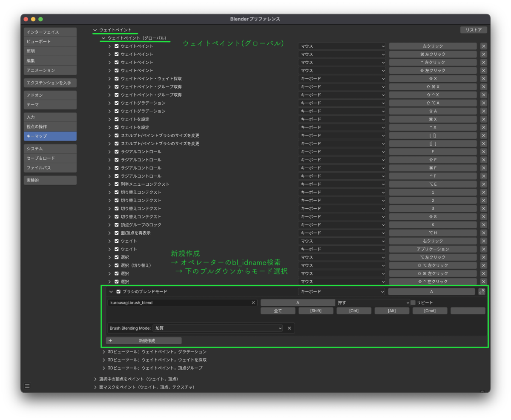Select the セーブ＆ロード preferences section
The height and width of the screenshot is (420, 511).
point(50,158)
